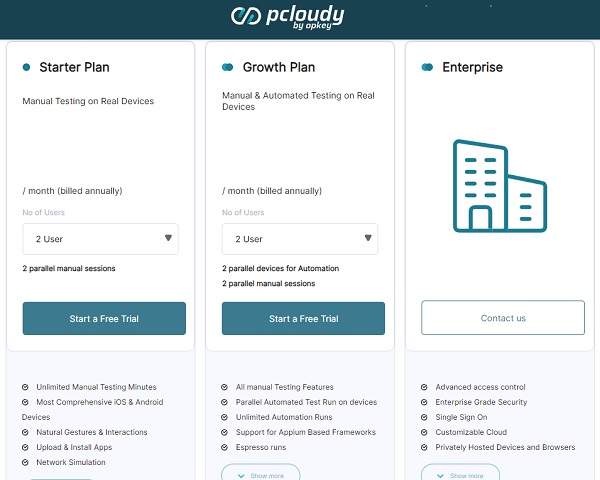The height and width of the screenshot is (480, 600).
Task: Click the checkmark beside Advanced access control
Action: point(424,387)
